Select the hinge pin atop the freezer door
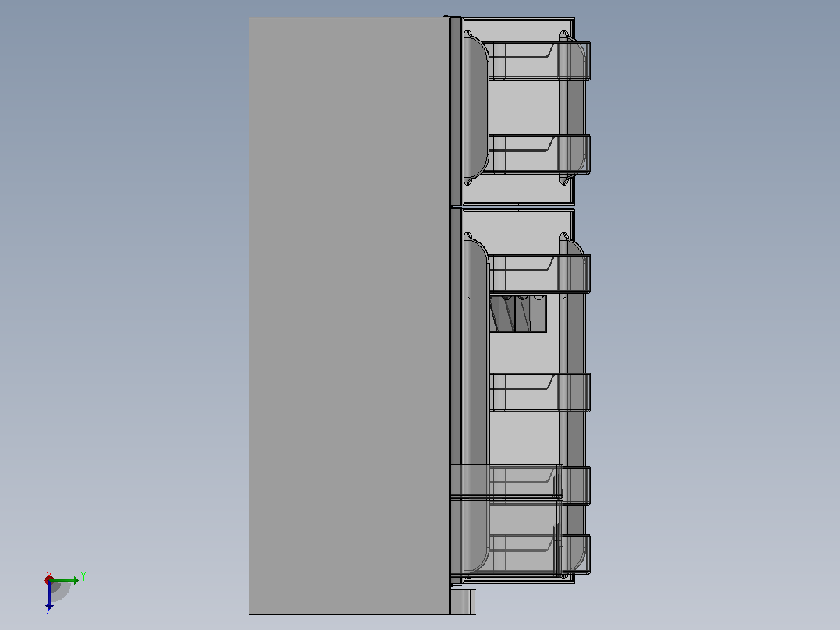 pyautogui.click(x=446, y=16)
